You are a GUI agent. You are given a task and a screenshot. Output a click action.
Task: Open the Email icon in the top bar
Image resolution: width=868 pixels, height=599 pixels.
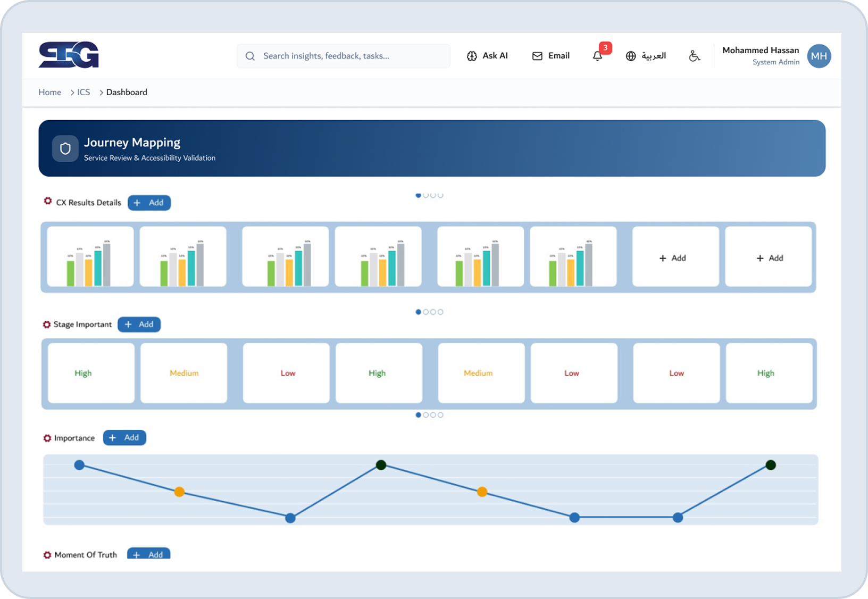coord(550,56)
